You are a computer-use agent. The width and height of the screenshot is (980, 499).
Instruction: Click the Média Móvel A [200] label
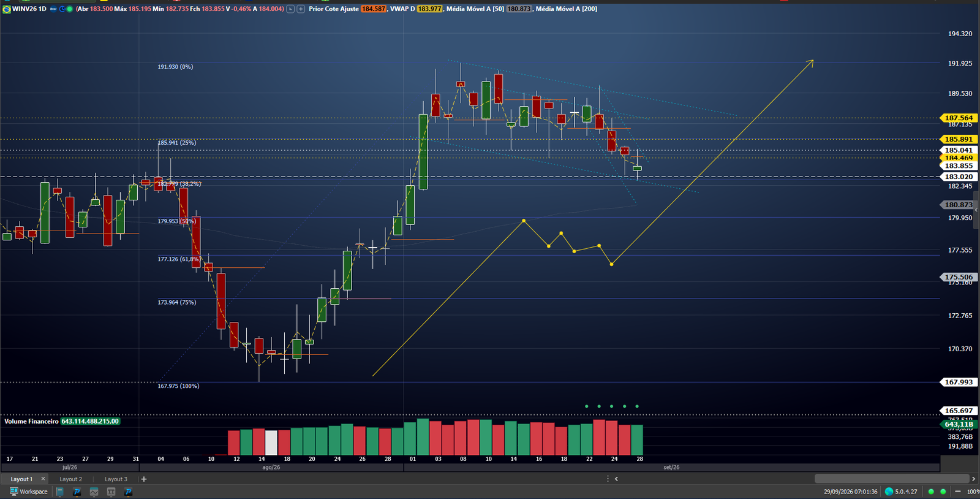pos(567,9)
